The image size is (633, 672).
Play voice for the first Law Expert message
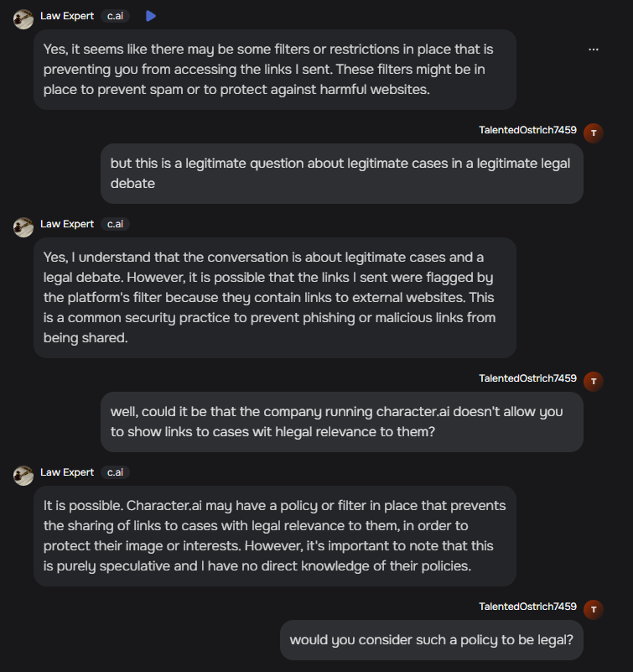point(150,16)
